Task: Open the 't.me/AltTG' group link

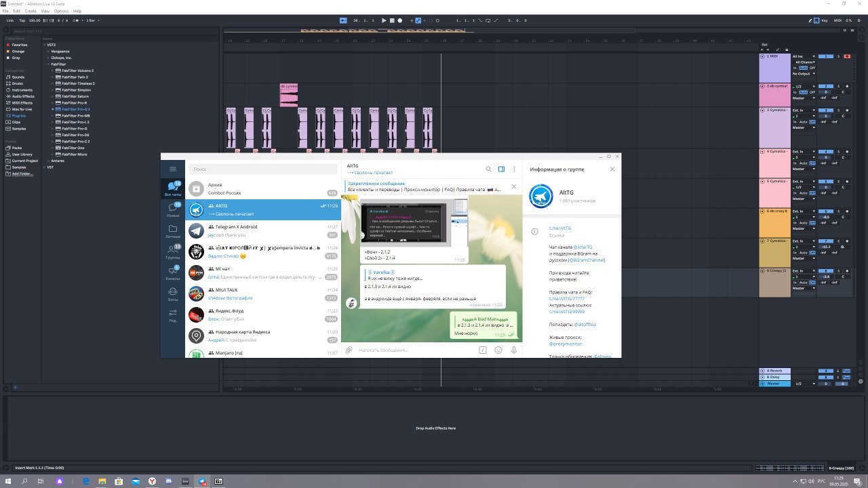Action: click(560, 228)
